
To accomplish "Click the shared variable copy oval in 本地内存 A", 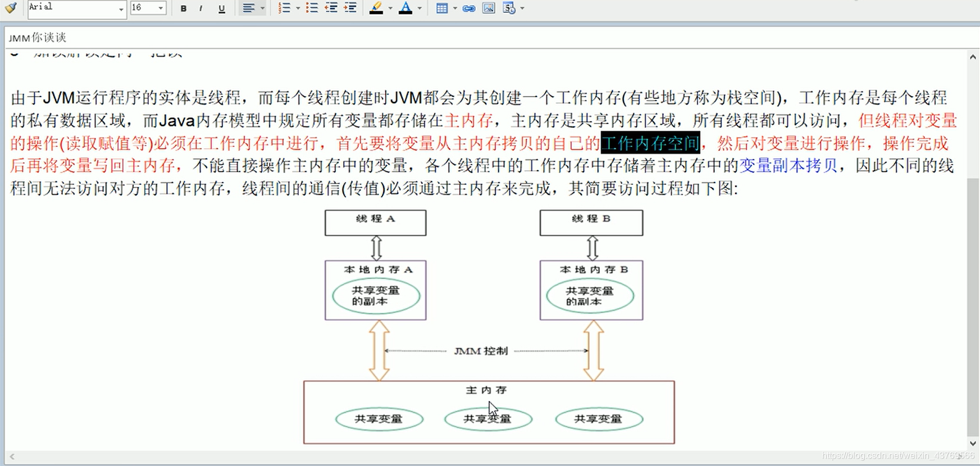I will pyautogui.click(x=376, y=296).
